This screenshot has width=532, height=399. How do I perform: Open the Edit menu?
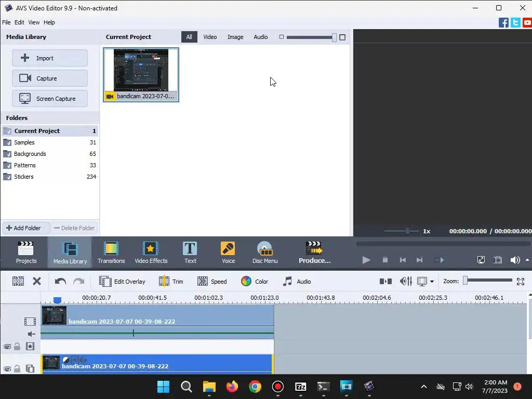(x=19, y=22)
